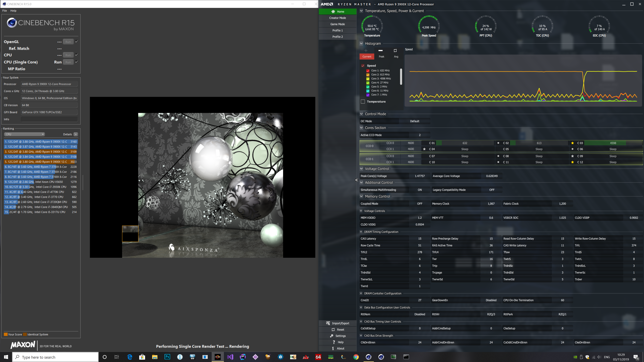Collapse sidebar with double-chevron arrow

[x=357, y=180]
